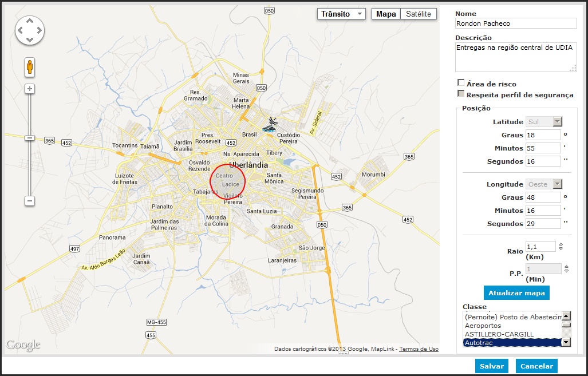588x376 pixels.
Task: Pan the map up with the arrow
Action: point(30,21)
